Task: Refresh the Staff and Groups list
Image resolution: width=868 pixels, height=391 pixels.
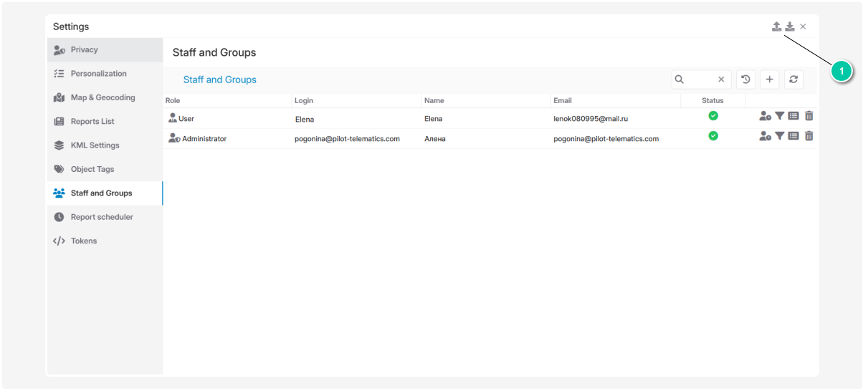Action: tap(793, 79)
